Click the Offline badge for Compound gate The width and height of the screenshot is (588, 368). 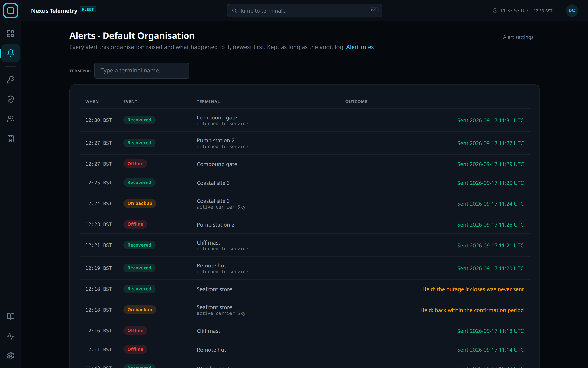coord(135,164)
